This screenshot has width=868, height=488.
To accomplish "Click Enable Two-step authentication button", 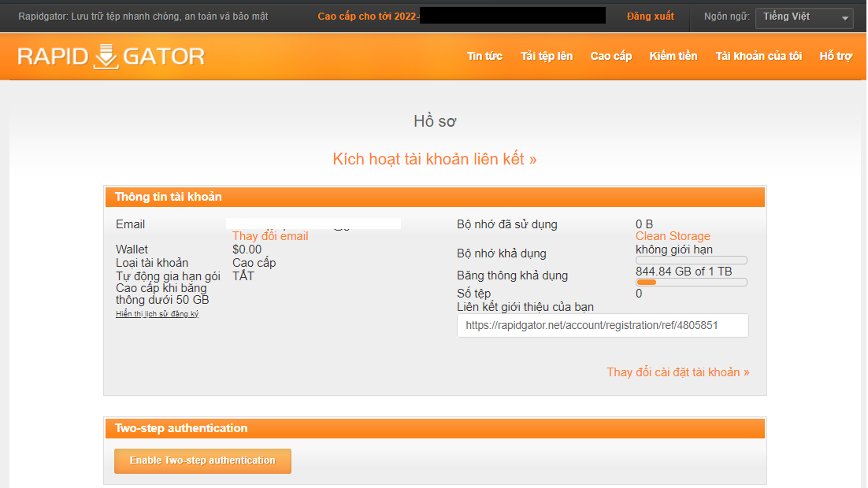I will pyautogui.click(x=202, y=461).
